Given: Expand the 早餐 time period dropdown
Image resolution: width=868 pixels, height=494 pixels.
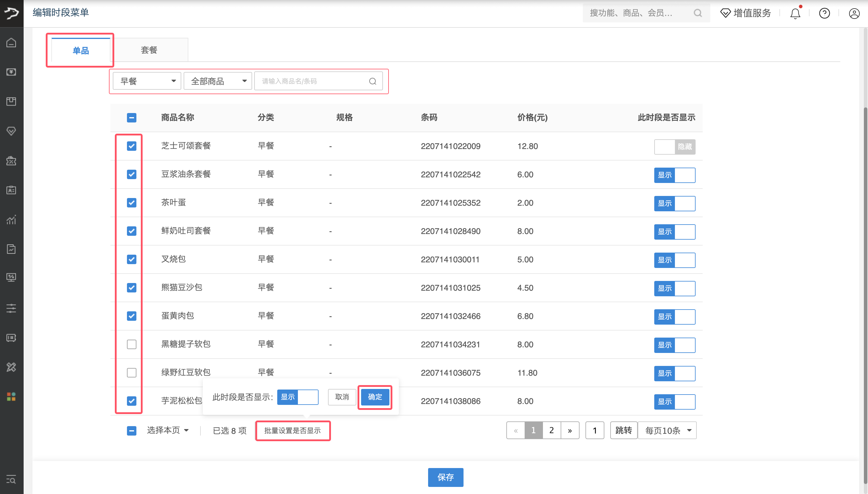Looking at the screenshot, I should click(147, 81).
